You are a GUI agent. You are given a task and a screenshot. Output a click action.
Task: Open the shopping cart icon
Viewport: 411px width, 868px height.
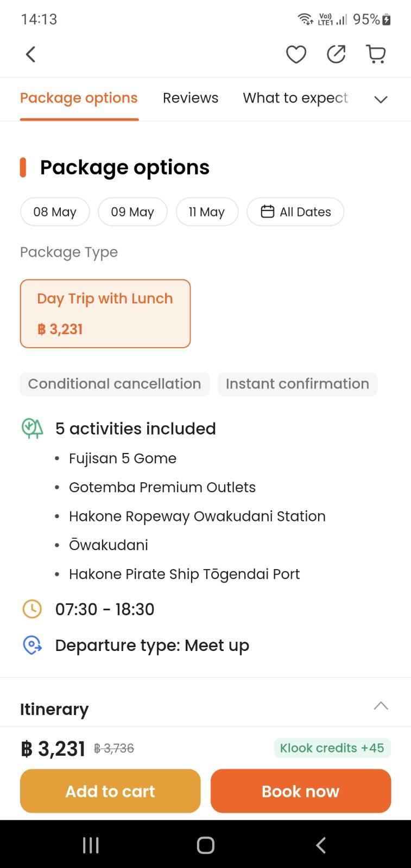tap(376, 54)
